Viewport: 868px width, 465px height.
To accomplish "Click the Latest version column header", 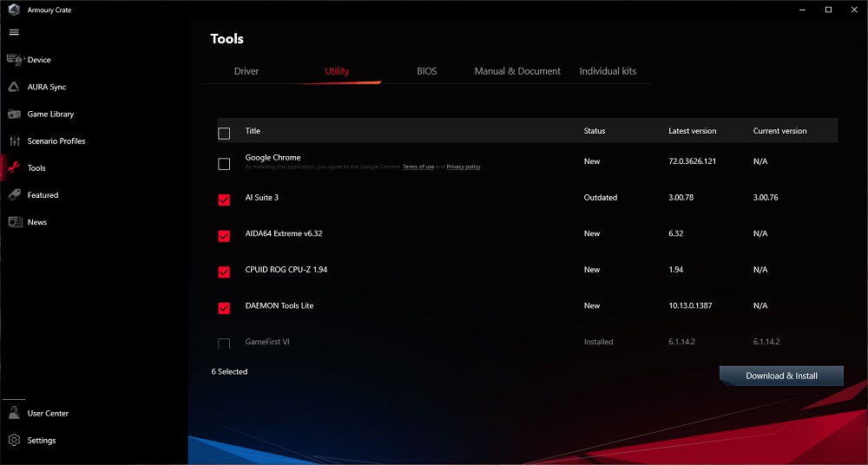I will point(693,131).
